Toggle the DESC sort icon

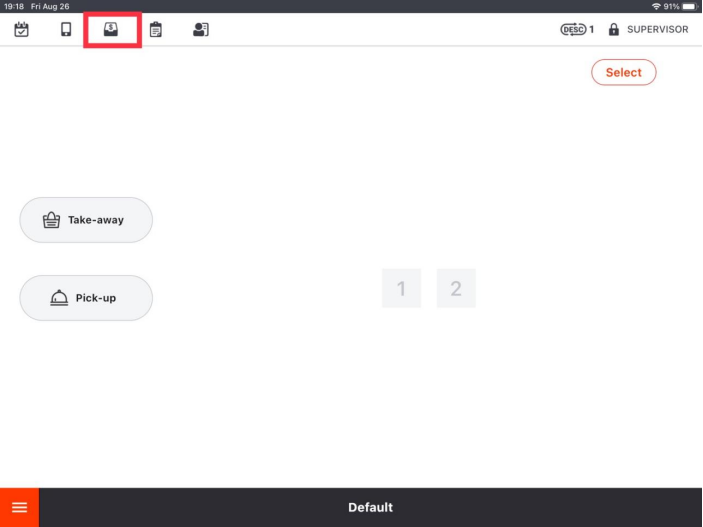click(x=573, y=30)
